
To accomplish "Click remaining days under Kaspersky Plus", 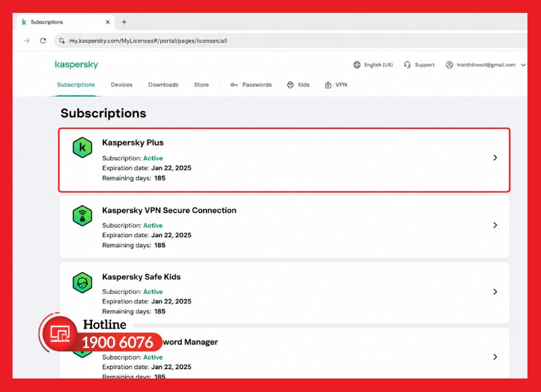I will [160, 178].
